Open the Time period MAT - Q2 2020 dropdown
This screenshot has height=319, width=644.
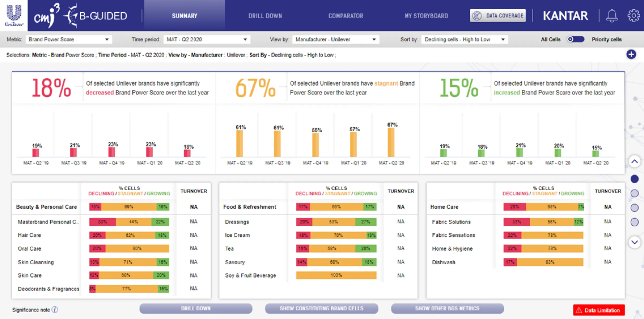[x=207, y=40]
